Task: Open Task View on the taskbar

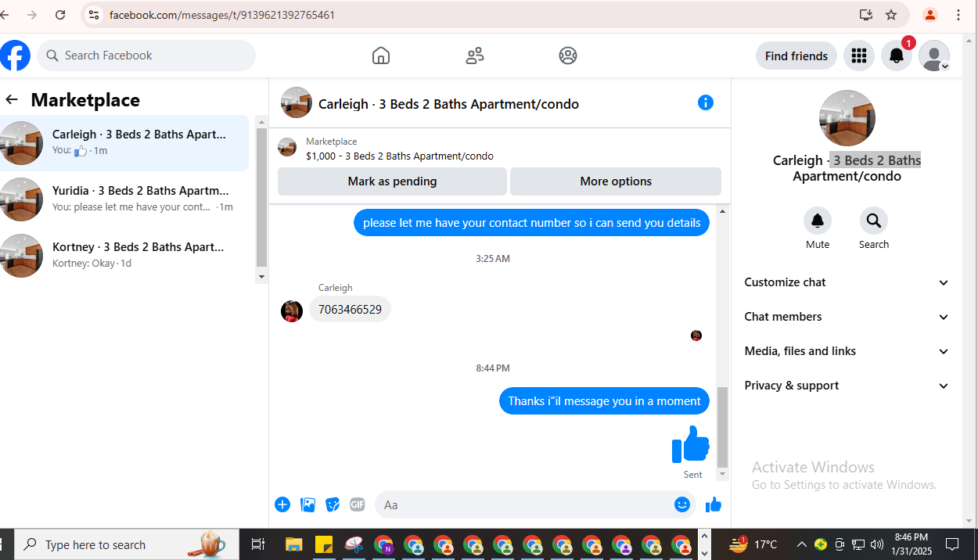Action: 258,544
